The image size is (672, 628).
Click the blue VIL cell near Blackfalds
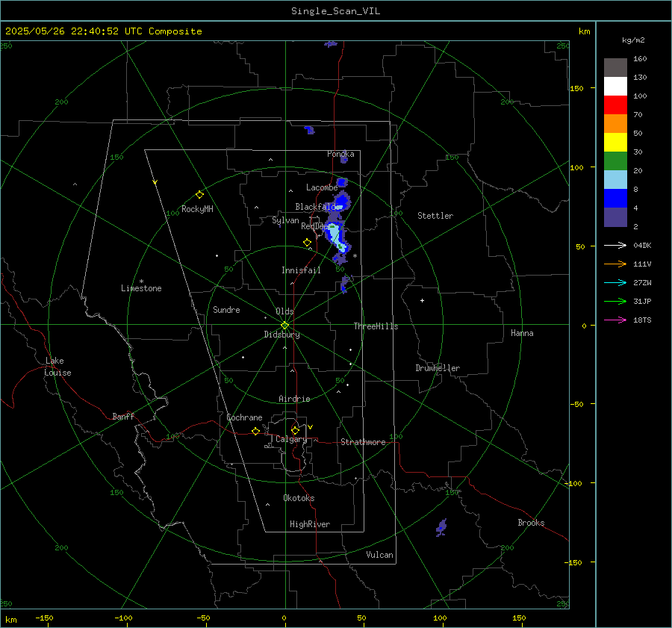pos(341,200)
